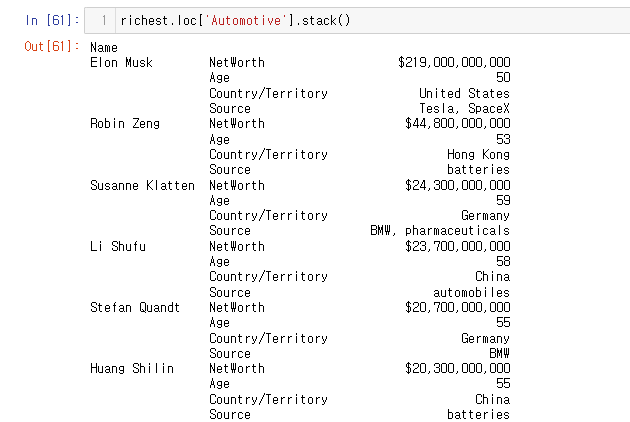
Task: Click Country/Territory label under Elon Musk
Action: coord(268,93)
